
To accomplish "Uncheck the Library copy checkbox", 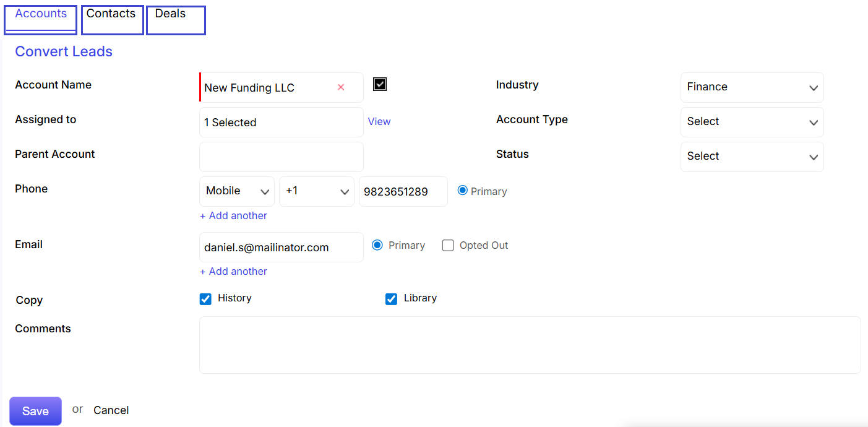I will (x=391, y=300).
